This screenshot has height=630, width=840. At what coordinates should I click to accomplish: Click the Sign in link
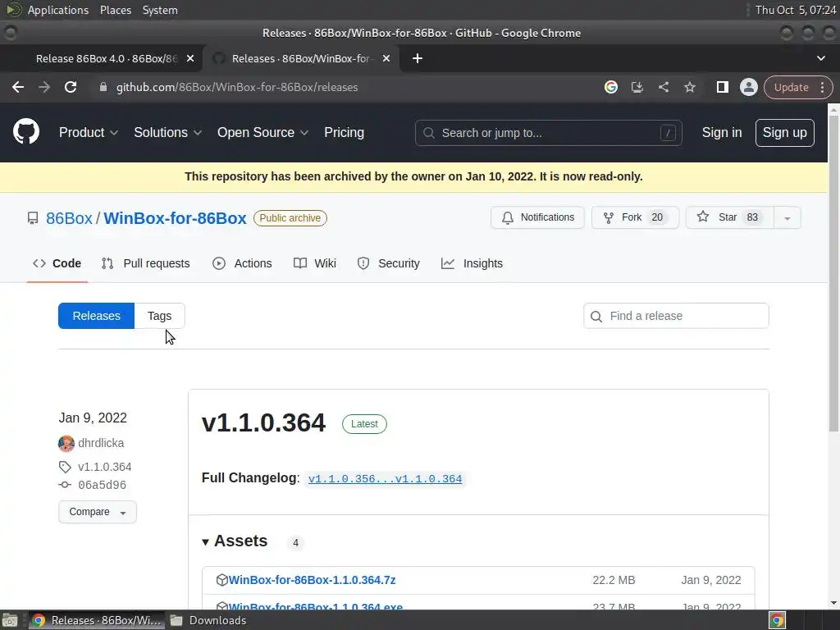pyautogui.click(x=722, y=132)
